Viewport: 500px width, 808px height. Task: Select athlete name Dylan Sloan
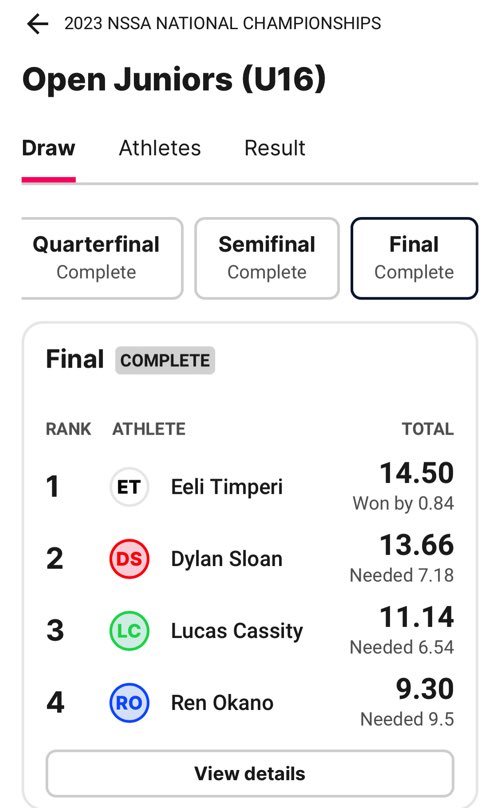pyautogui.click(x=227, y=559)
